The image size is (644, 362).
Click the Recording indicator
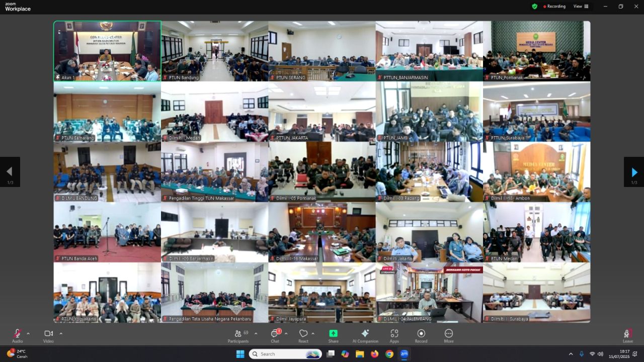[x=554, y=7]
